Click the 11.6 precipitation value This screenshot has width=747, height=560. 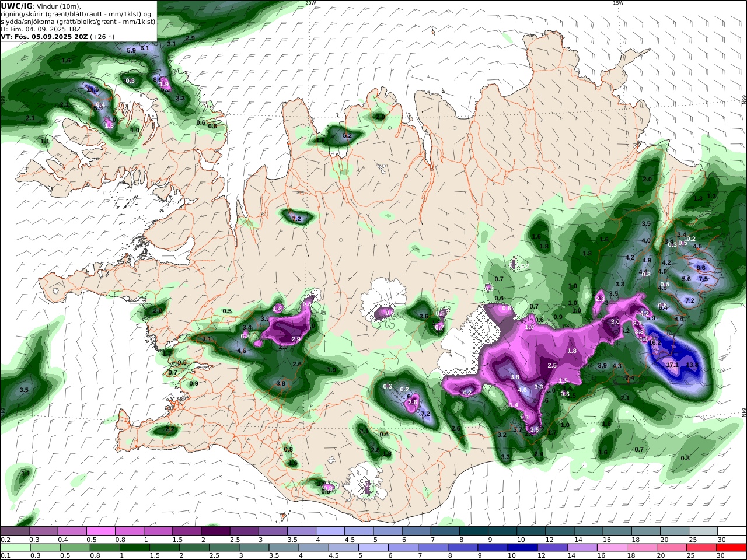point(93,89)
